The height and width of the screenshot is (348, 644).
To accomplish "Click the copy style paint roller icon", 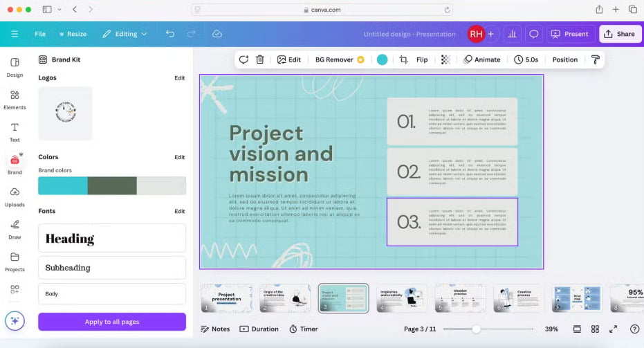I will point(596,59).
